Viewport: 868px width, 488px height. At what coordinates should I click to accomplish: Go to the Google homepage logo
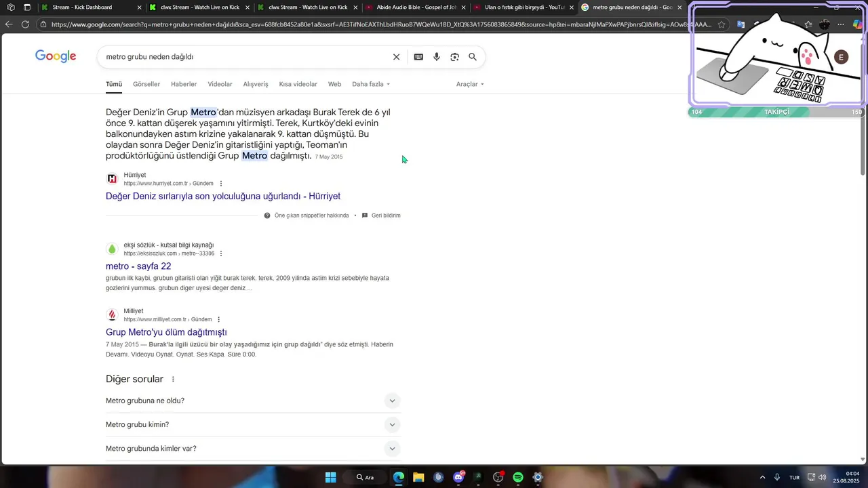(56, 56)
